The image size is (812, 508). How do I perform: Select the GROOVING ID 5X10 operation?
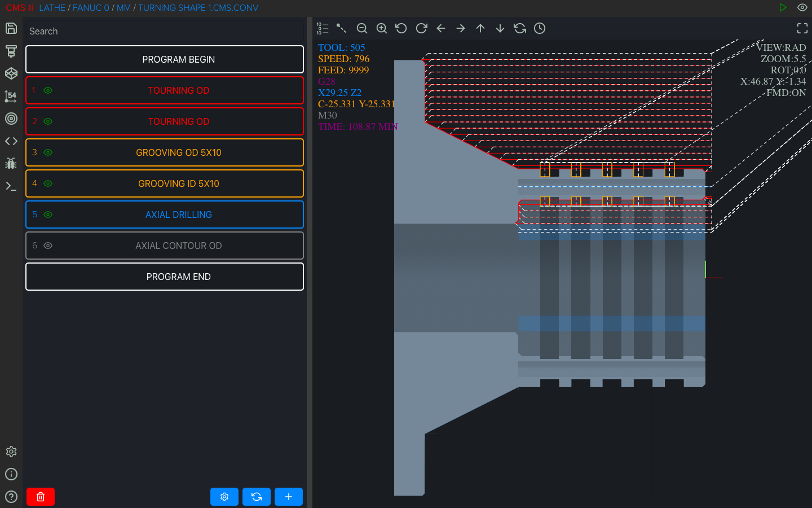tap(178, 183)
